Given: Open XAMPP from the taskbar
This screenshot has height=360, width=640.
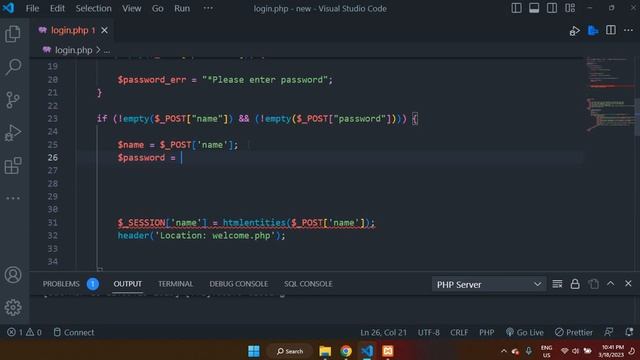Looking at the screenshot, I should tap(388, 351).
